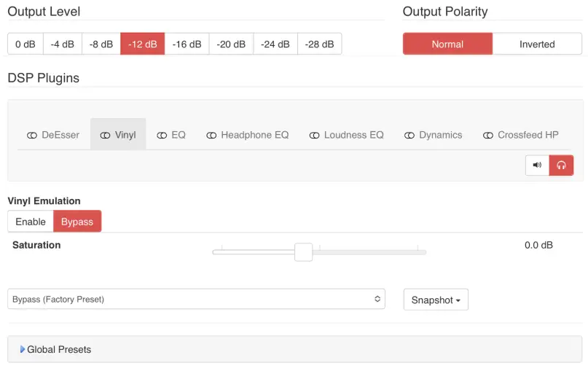Enable Vinyl Emulation
The image size is (588, 371).
click(31, 222)
